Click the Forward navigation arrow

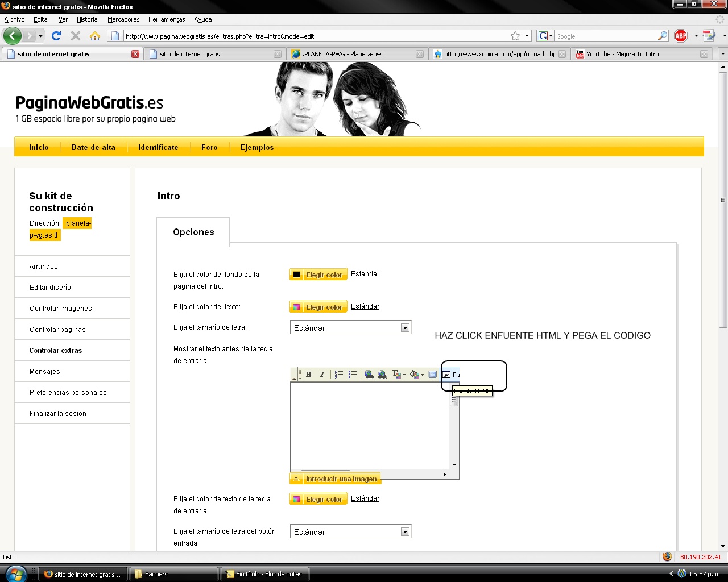(30, 36)
